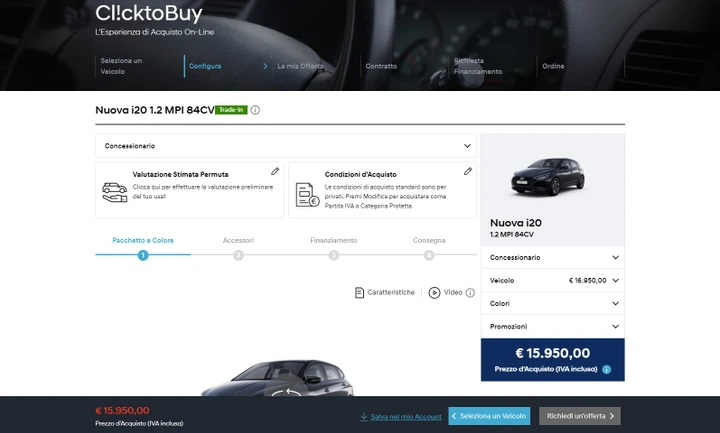720x433 pixels.
Task: Open Valutazione Stimata Permuta card
Action: pos(190,190)
